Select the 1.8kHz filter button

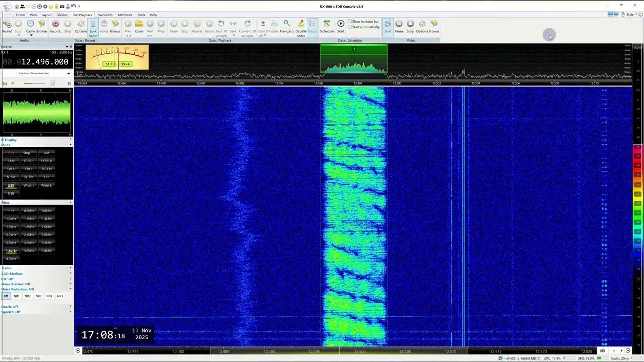29,227
